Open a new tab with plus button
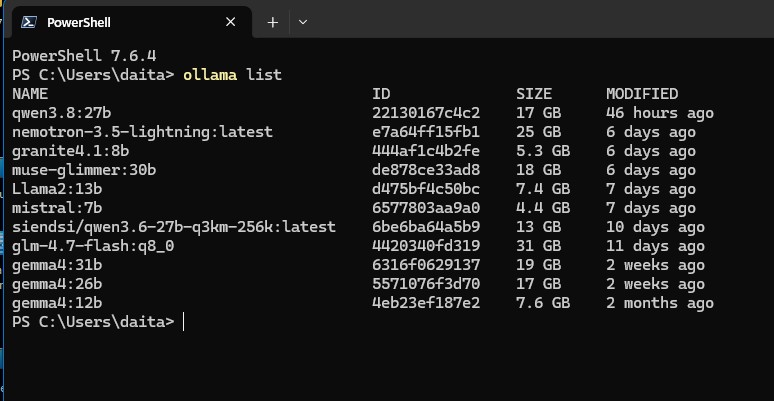 (272, 22)
